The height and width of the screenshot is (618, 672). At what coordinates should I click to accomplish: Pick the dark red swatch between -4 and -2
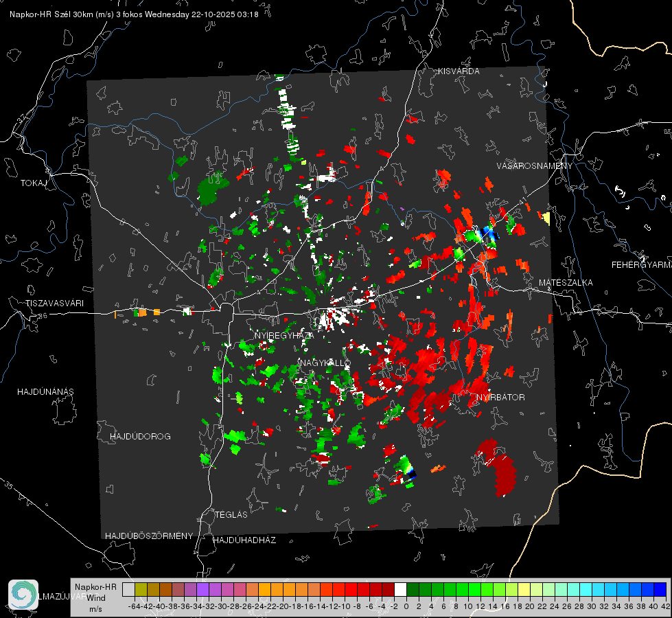click(x=388, y=589)
